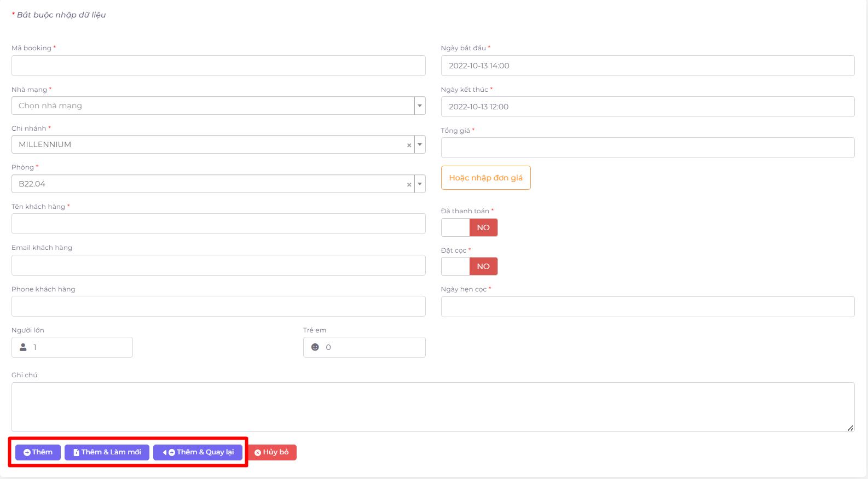Select the Tổng giá input field
This screenshot has height=479, width=868.
(x=647, y=148)
